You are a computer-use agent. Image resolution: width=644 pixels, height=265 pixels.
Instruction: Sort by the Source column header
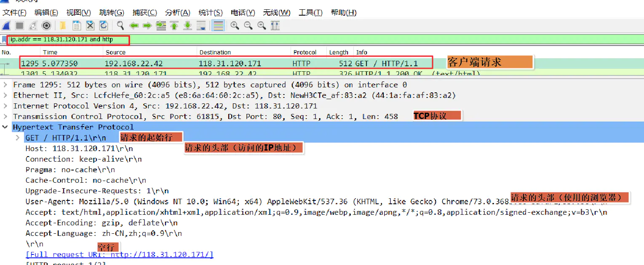(x=150, y=52)
